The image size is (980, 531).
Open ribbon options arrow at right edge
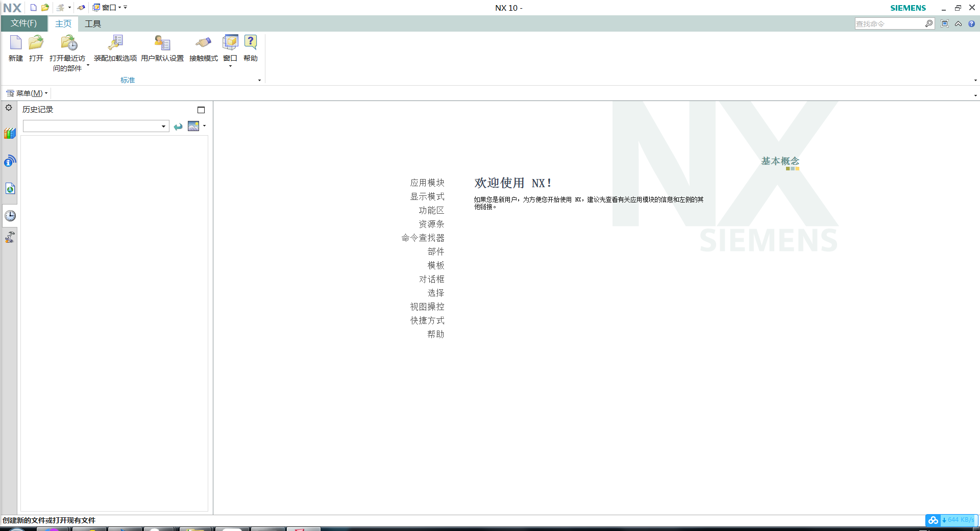[975, 80]
